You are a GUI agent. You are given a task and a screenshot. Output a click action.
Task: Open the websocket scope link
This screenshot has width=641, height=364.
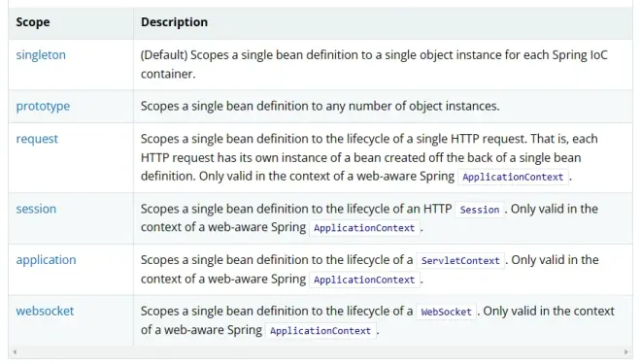(x=45, y=311)
